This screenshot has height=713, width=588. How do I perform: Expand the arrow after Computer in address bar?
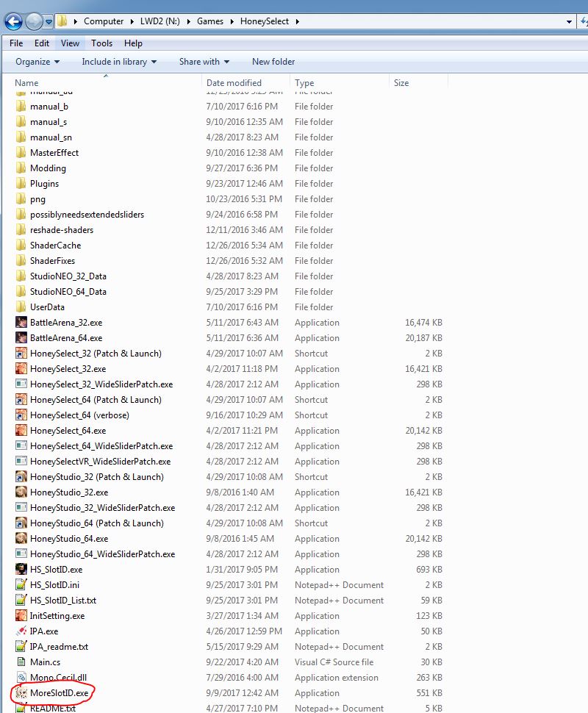coord(132,21)
